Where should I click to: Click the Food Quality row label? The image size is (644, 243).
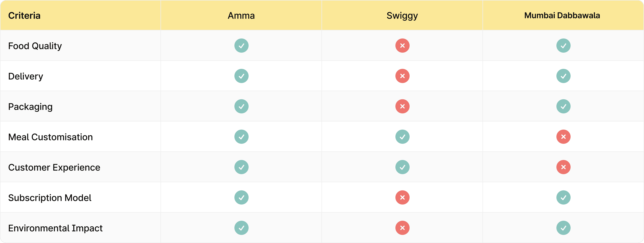pyautogui.click(x=35, y=46)
